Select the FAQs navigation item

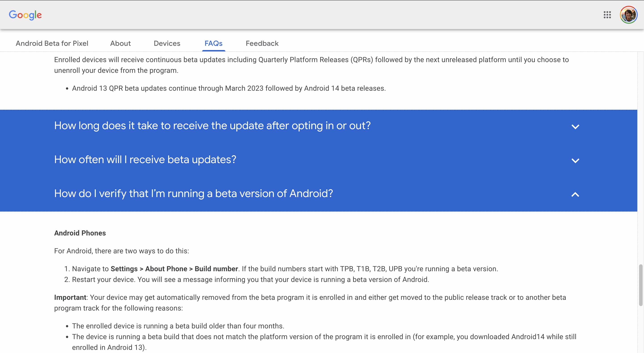[214, 43]
